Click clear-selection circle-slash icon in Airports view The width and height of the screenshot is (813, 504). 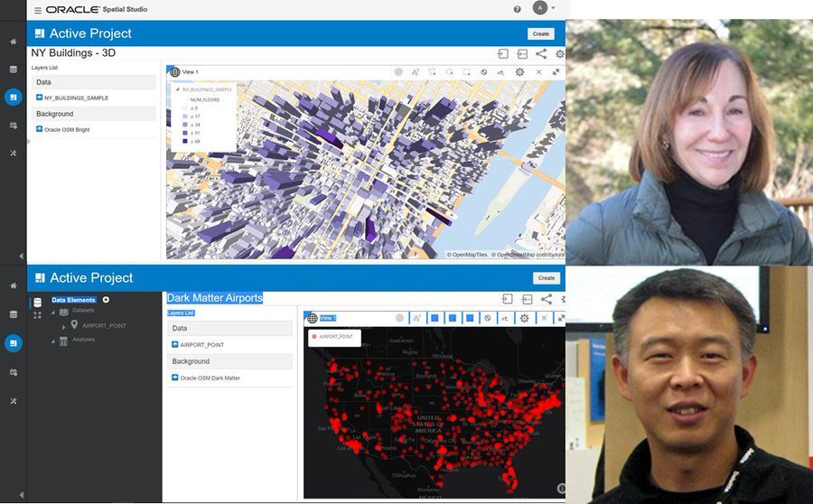(x=488, y=318)
